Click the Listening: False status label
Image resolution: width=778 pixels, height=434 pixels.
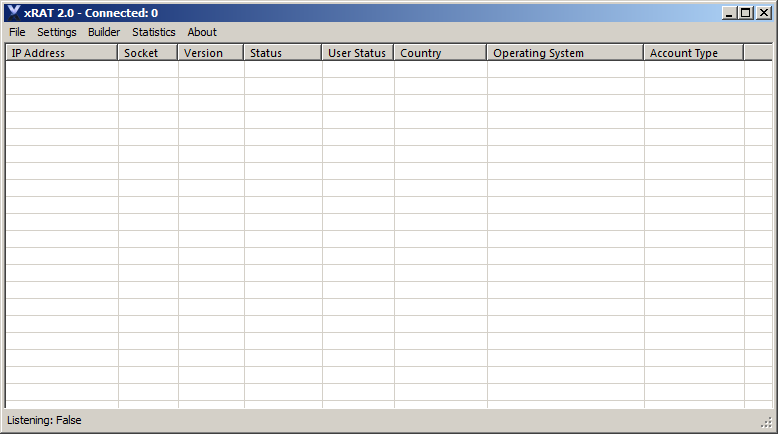click(x=45, y=421)
